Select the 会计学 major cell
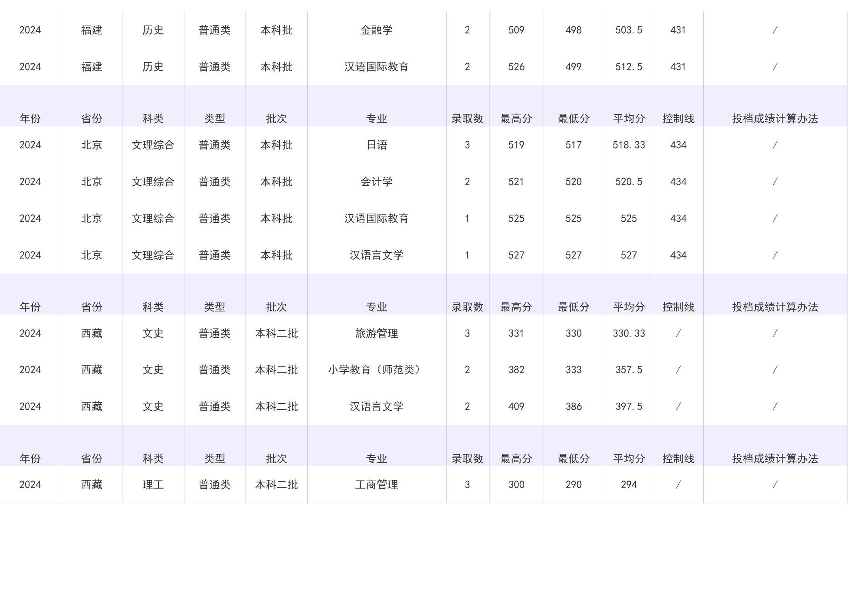868x614 pixels. click(377, 181)
